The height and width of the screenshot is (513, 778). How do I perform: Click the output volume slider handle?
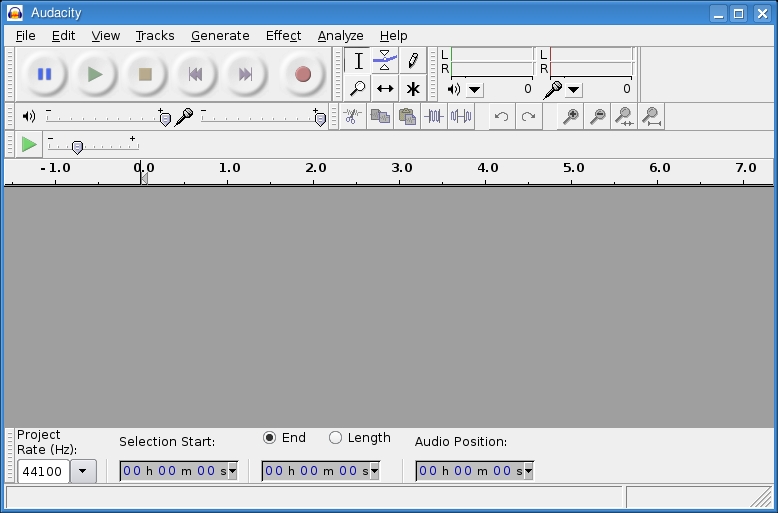point(165,118)
